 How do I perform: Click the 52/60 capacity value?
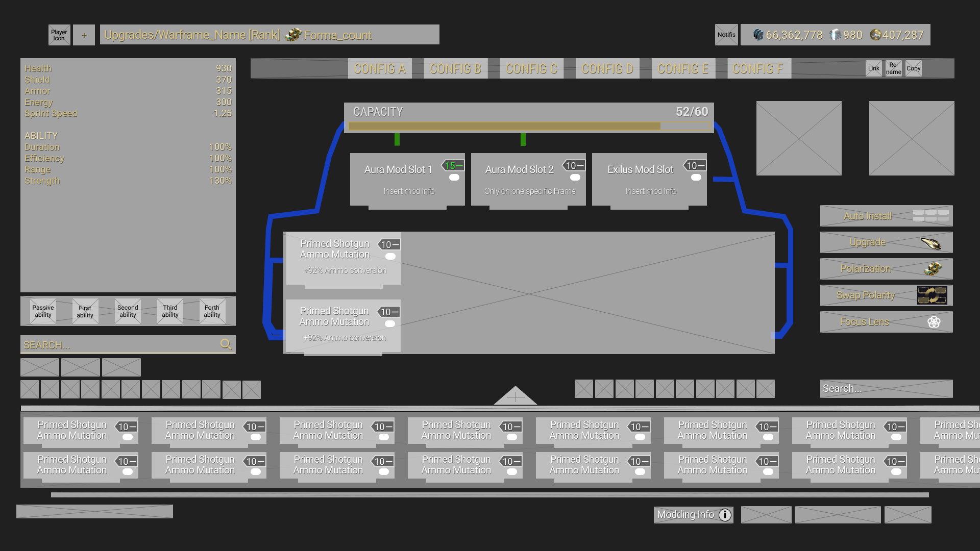click(692, 112)
